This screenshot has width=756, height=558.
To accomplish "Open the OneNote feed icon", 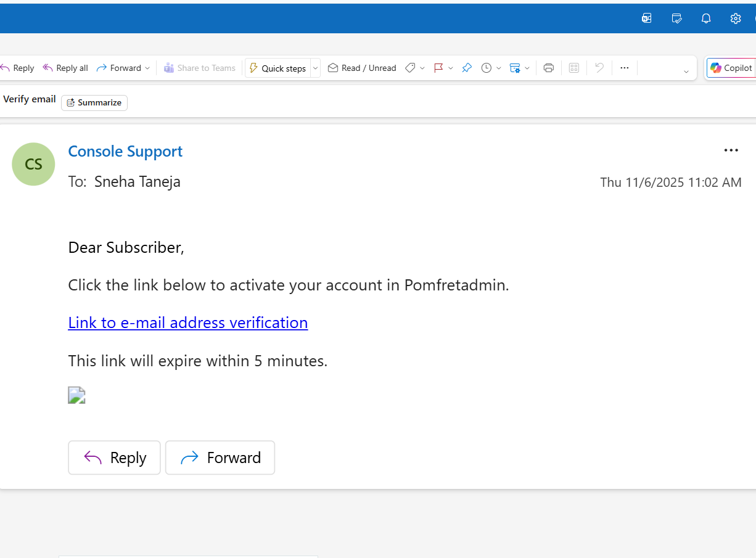I will click(x=646, y=18).
